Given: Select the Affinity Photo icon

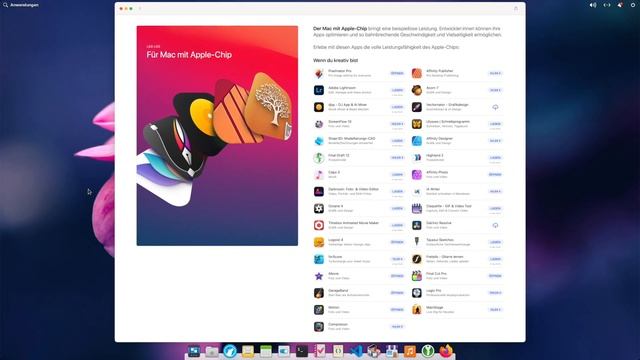Looking at the screenshot, I should click(417, 175).
